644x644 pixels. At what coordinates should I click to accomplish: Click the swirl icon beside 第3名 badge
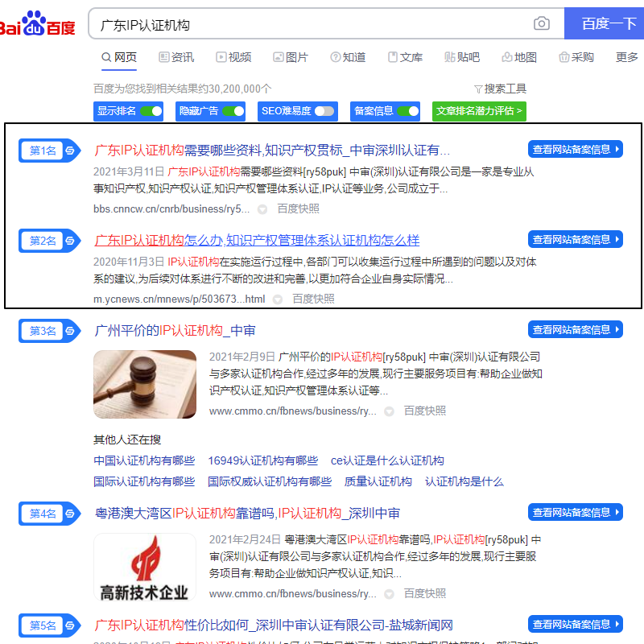point(70,331)
